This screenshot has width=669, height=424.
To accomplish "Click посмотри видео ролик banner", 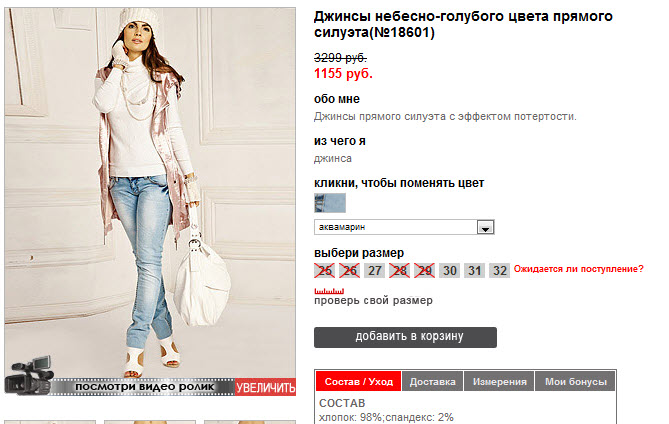I will click(x=145, y=387).
